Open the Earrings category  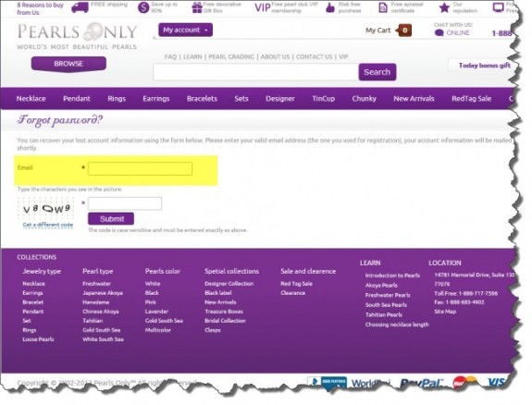(156, 99)
